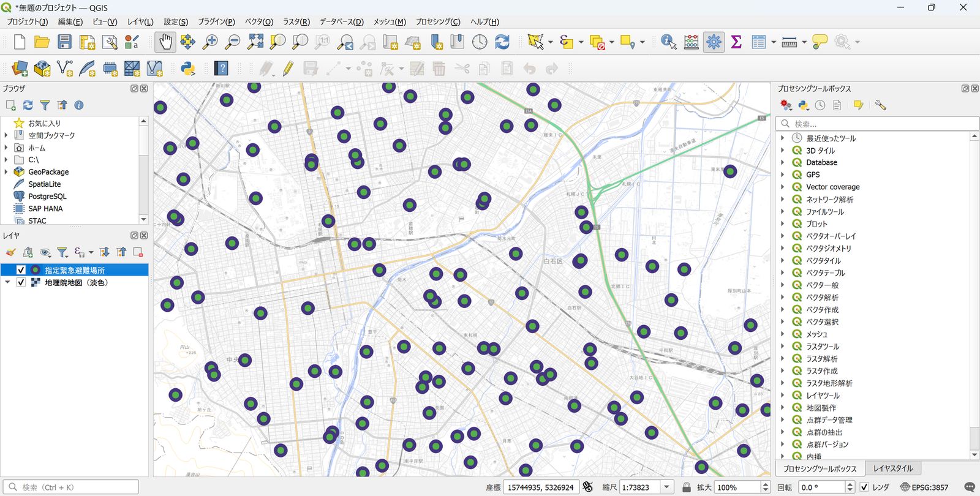Expand the ラスタ解析 toolbox group
980x496 pixels.
click(x=783, y=358)
